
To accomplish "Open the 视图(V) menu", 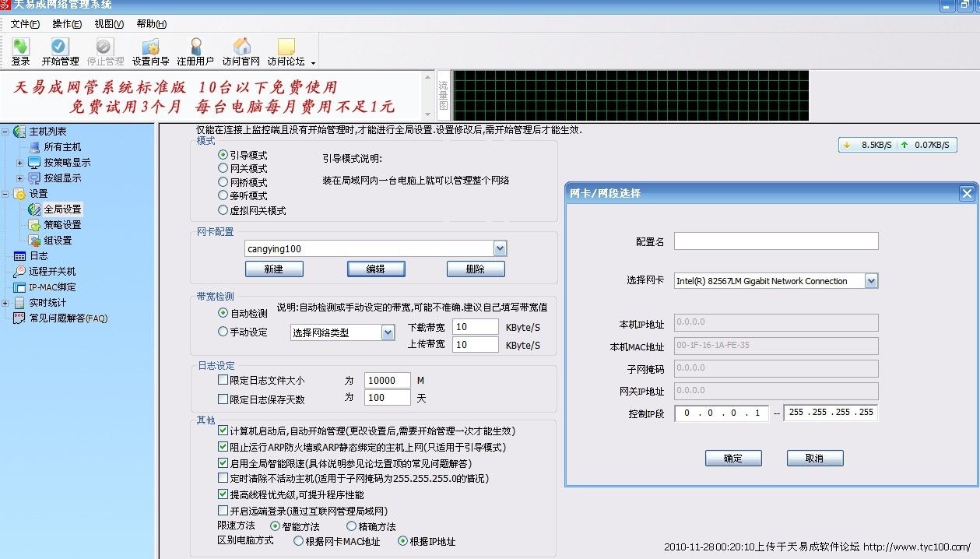I will (109, 24).
